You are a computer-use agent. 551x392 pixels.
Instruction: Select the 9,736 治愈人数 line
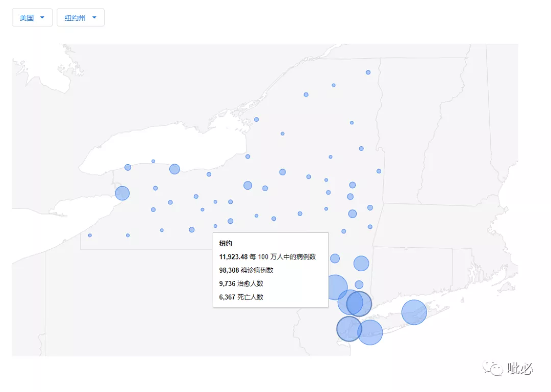(241, 283)
